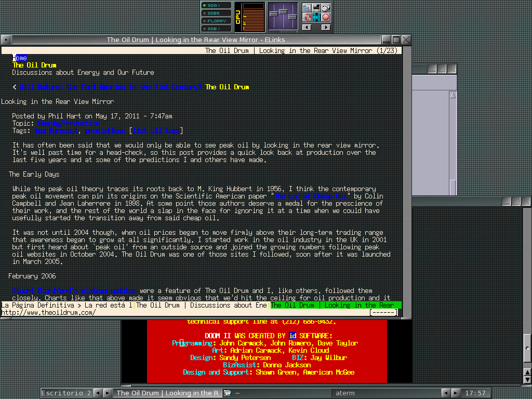Click the 17:57 clock in the taskbar

[x=475, y=393]
